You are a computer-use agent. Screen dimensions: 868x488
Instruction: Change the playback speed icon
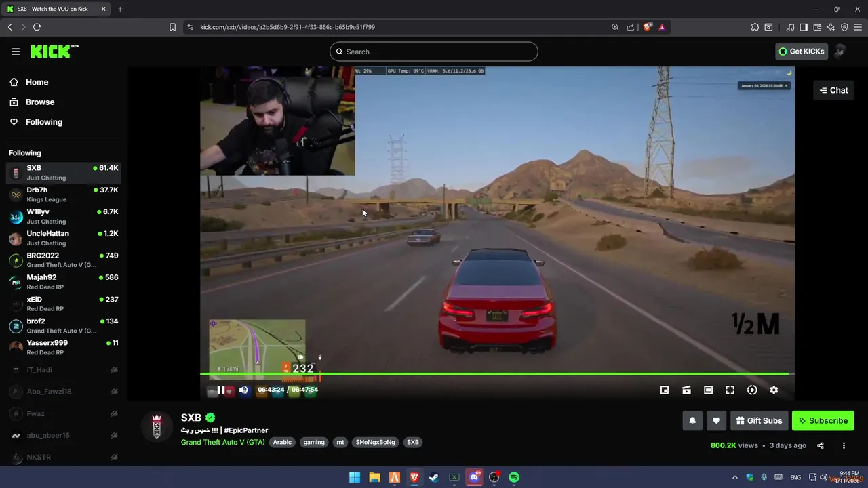point(752,390)
